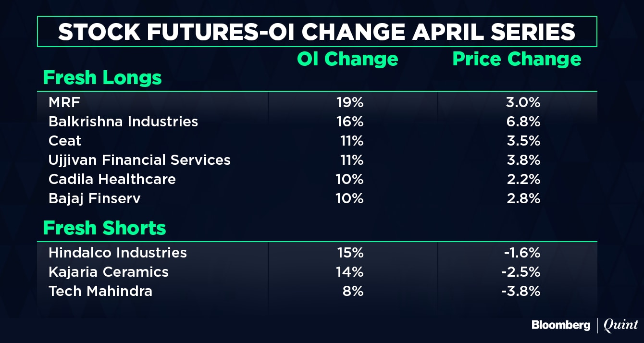Click the Kajaria Ceramics row label
This screenshot has height=343, width=644.
tap(109, 272)
